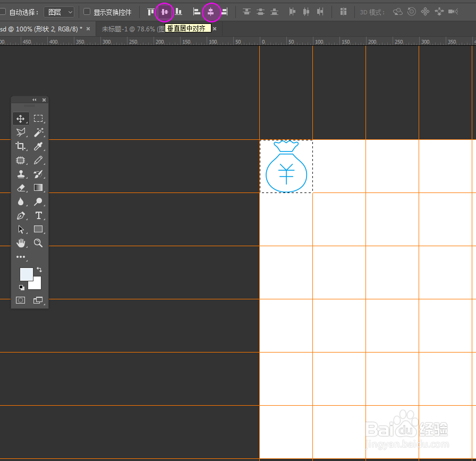Select the Patch tool
The width and height of the screenshot is (476, 461).
pos(21,160)
